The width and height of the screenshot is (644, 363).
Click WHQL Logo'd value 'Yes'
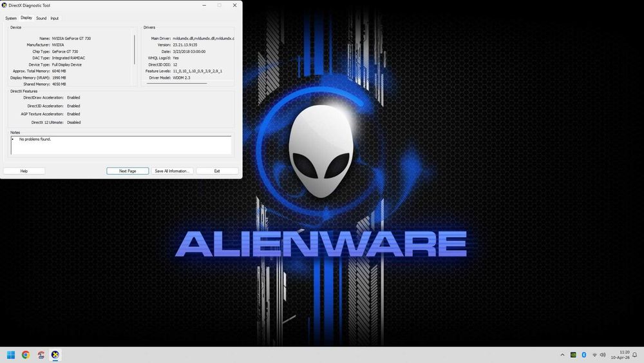tap(175, 58)
